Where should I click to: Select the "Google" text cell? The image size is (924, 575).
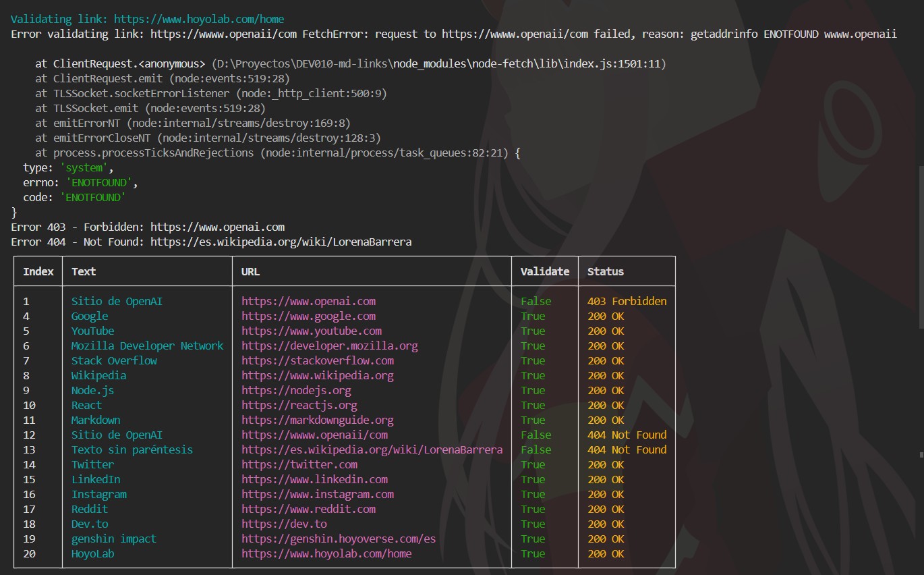tap(90, 316)
